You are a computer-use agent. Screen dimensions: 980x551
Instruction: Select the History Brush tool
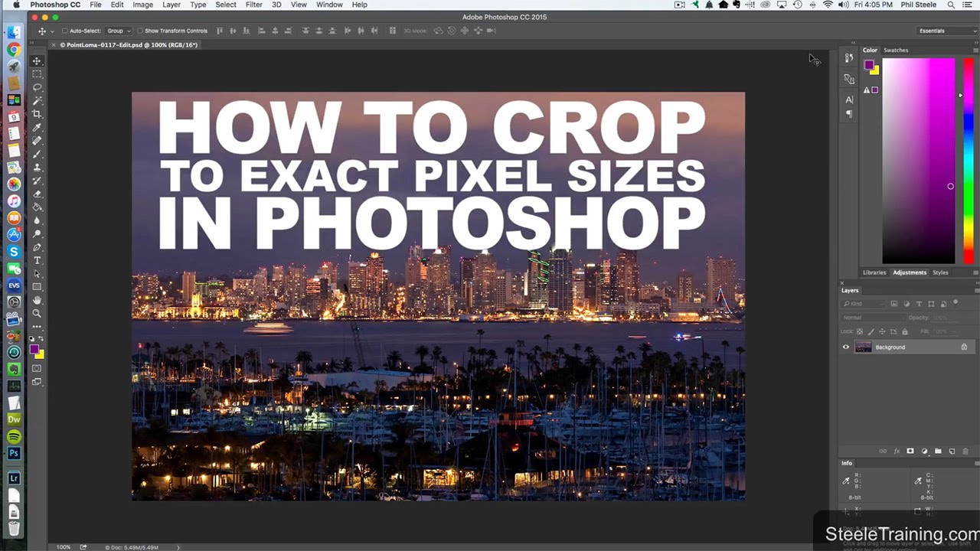(37, 181)
